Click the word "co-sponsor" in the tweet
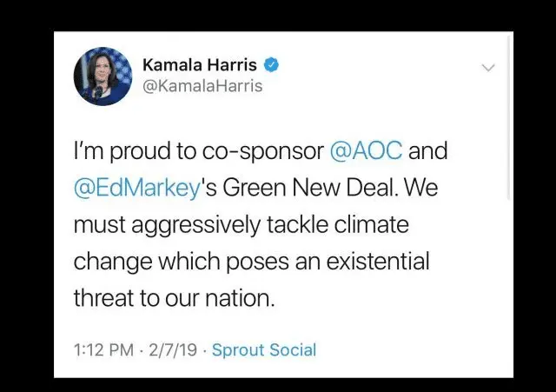556x392 pixels. 261,151
